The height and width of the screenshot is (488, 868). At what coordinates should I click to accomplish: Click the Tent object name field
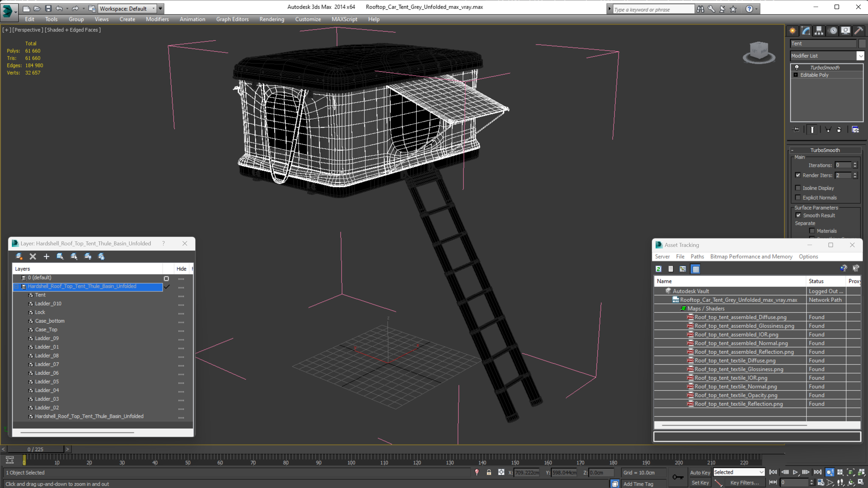click(x=823, y=43)
